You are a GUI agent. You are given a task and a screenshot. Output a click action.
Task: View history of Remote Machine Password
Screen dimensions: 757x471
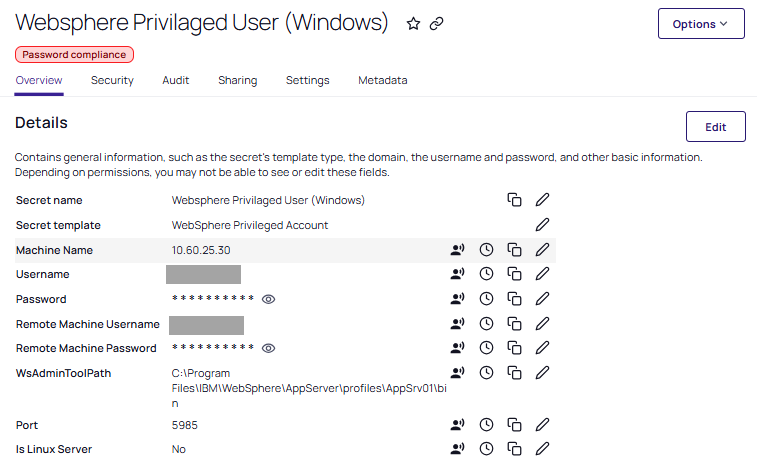click(x=486, y=347)
